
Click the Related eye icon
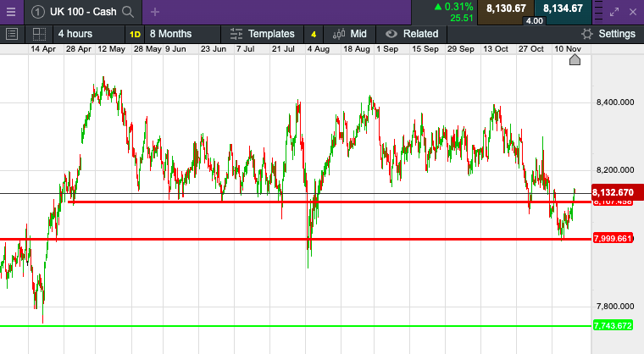[x=391, y=34]
